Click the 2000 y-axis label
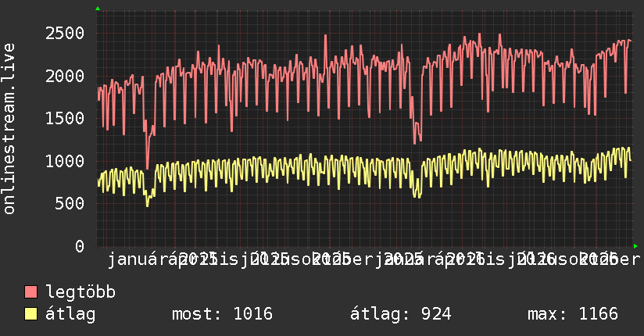This screenshot has height=336, width=644. [x=65, y=76]
